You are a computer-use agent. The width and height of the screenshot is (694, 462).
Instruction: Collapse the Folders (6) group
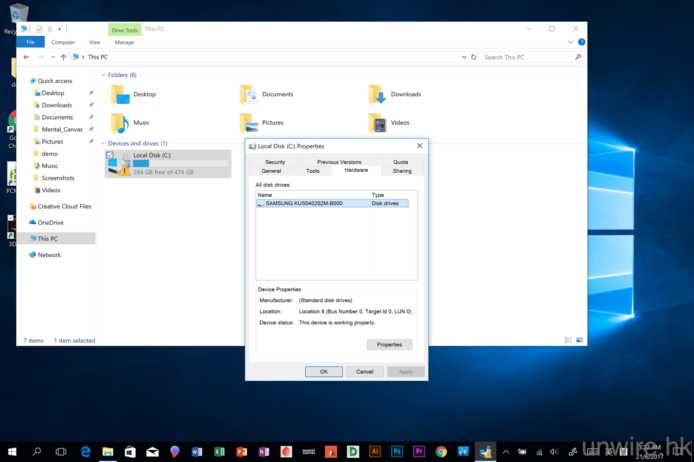click(103, 75)
